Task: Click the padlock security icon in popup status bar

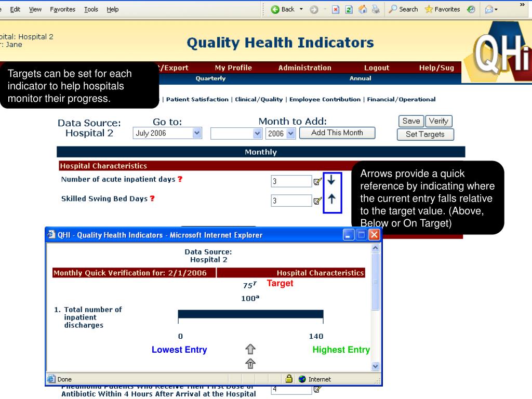Action: pos(289,379)
